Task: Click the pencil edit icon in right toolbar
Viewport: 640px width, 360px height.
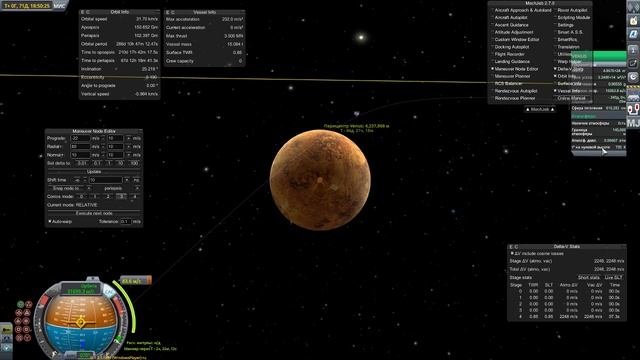Action: tap(633, 63)
